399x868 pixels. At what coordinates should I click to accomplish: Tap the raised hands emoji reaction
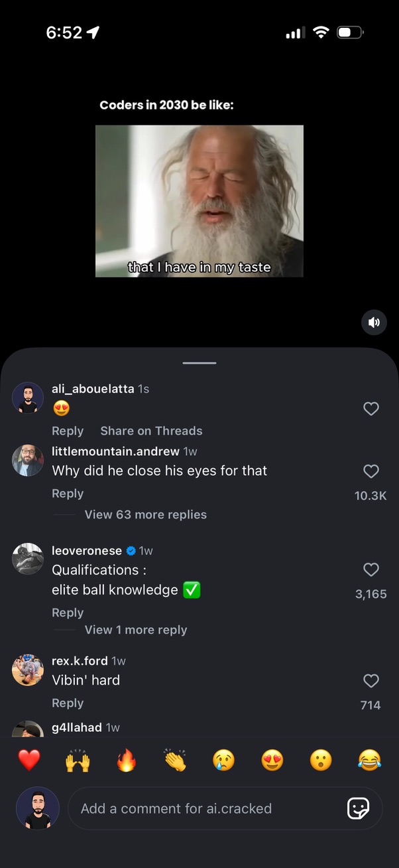click(x=78, y=760)
